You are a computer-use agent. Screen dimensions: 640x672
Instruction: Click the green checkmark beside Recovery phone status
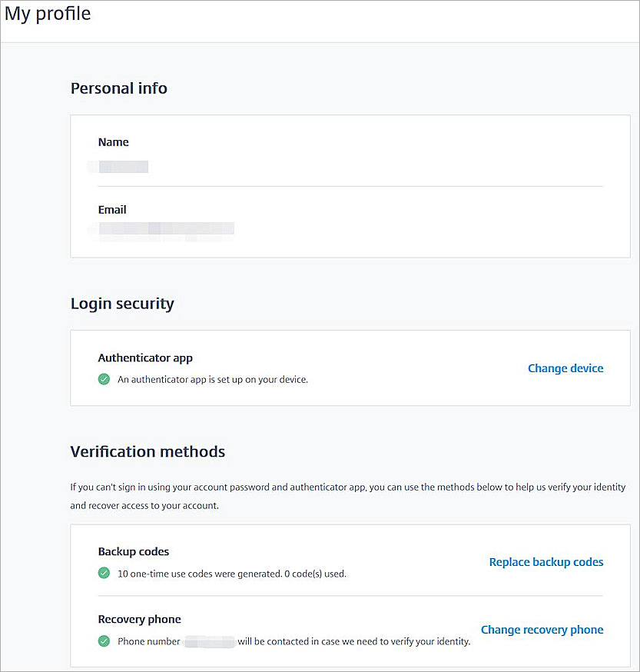(104, 640)
